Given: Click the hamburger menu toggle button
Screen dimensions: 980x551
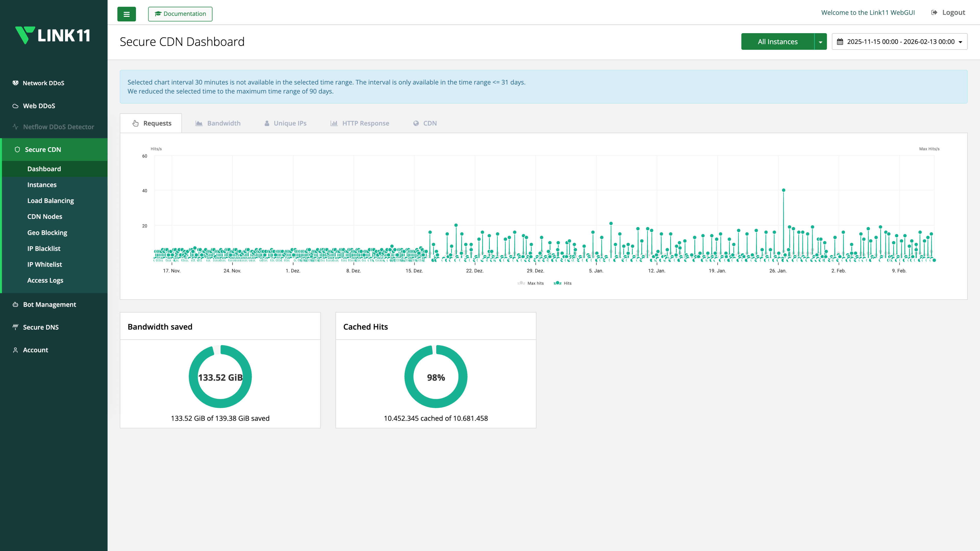Looking at the screenshot, I should (x=126, y=14).
